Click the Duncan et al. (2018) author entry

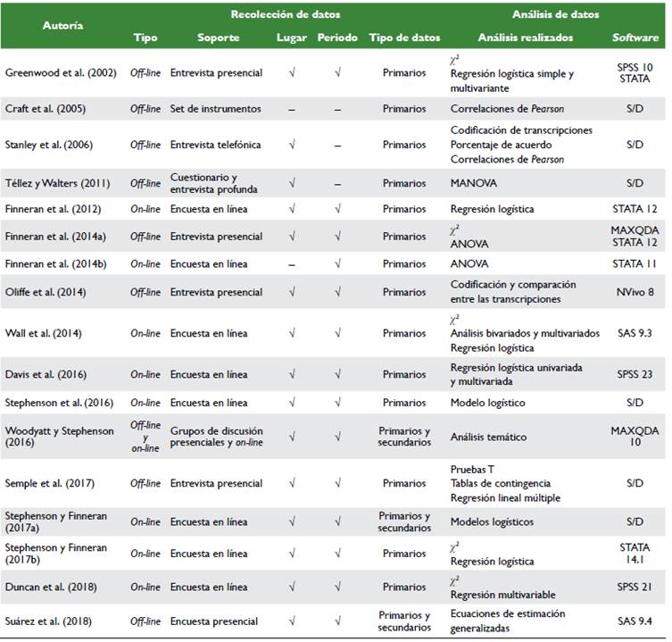(x=51, y=588)
